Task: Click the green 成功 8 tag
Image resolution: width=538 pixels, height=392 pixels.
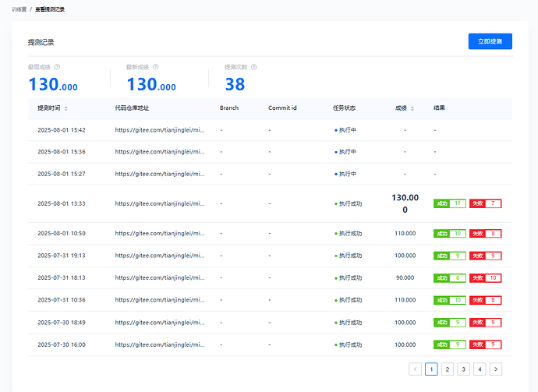Action: (449, 278)
